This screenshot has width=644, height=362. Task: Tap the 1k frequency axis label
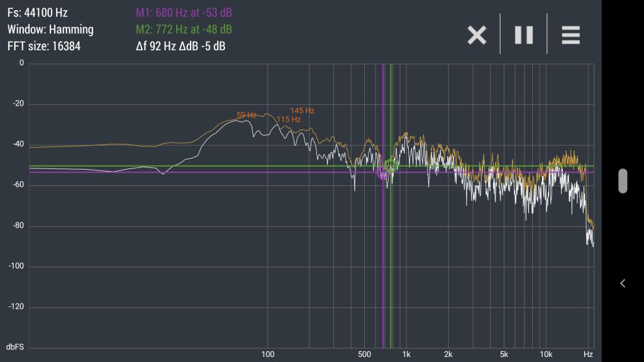pyautogui.click(x=406, y=354)
